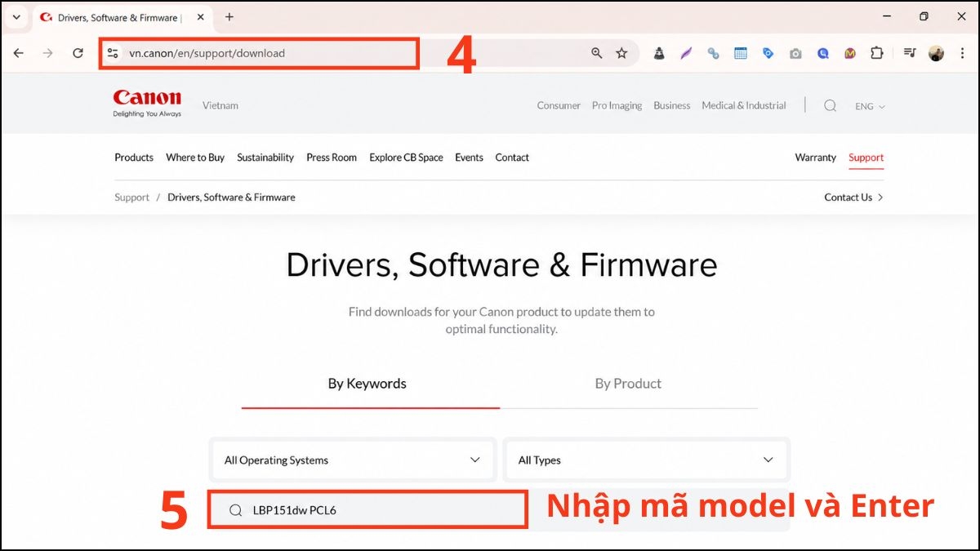Open the Where to Buy menu
980x551 pixels.
tap(195, 158)
